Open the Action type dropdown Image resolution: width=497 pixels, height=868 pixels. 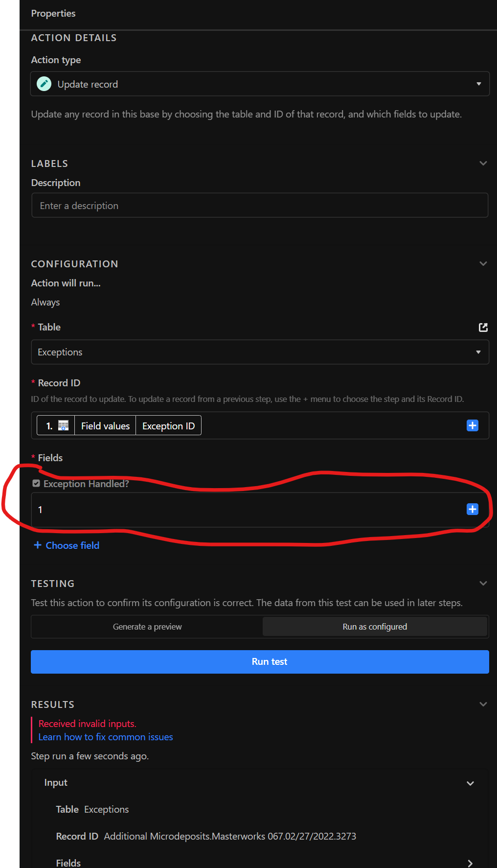(260, 84)
